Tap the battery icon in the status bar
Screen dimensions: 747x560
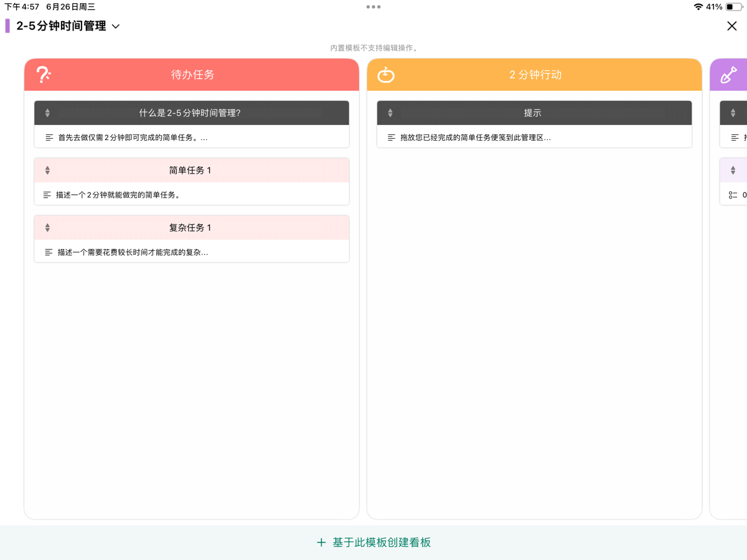tap(734, 7)
